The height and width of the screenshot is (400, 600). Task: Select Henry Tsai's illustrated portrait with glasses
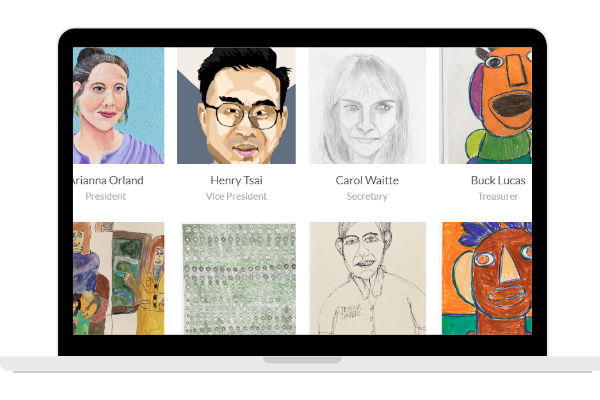[x=236, y=106]
